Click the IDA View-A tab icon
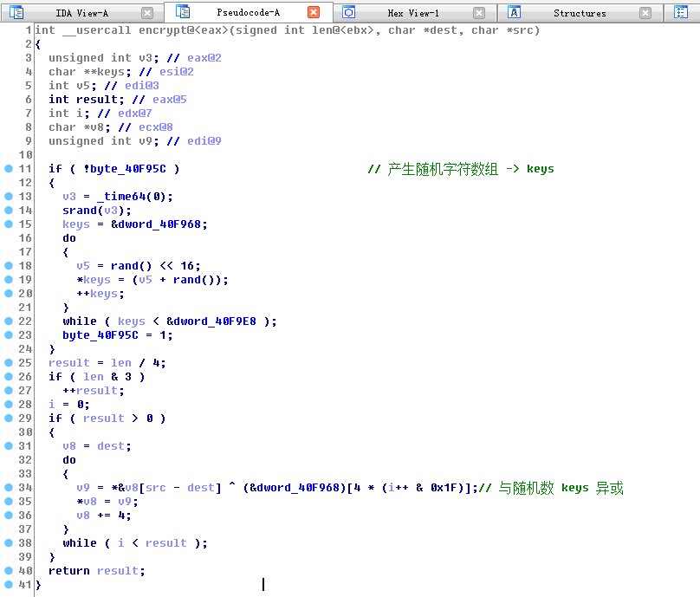Viewport: 700px width, 597px height. 16,13
